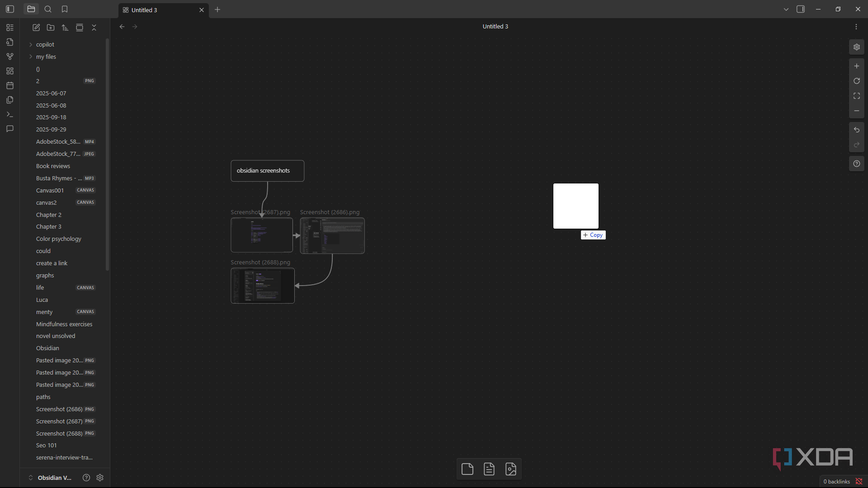The image size is (868, 488).
Task: Select the obsidian screenshots card
Action: (x=268, y=171)
